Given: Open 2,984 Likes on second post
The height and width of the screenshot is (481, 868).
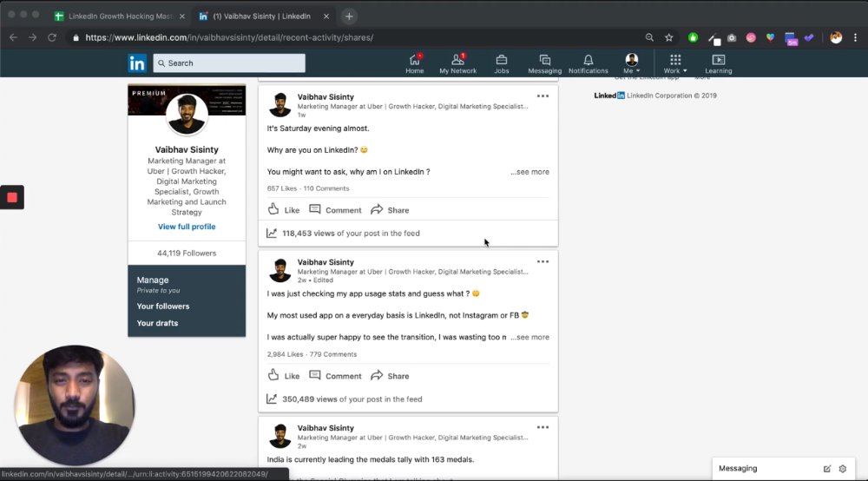Looking at the screenshot, I should click(285, 354).
